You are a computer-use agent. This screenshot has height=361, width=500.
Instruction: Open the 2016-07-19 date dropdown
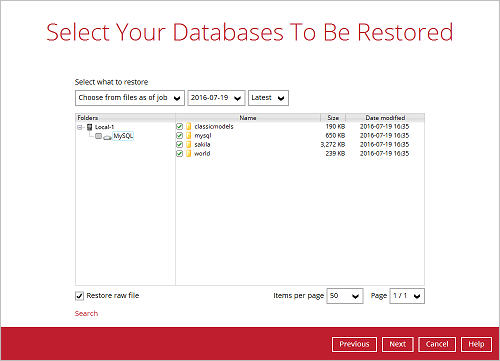tap(216, 98)
